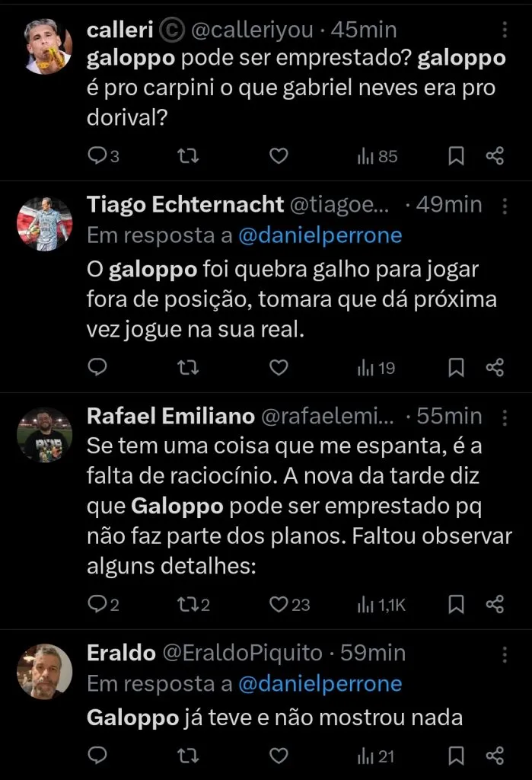Like Rafael Emiliano's tweet with 23 likes
532x780 pixels.
pos(279,605)
